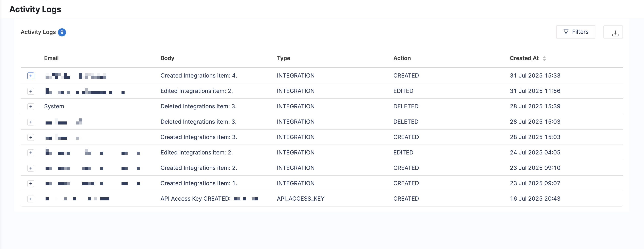Click the System email cell
The height and width of the screenshot is (249, 644).
pyautogui.click(x=54, y=106)
